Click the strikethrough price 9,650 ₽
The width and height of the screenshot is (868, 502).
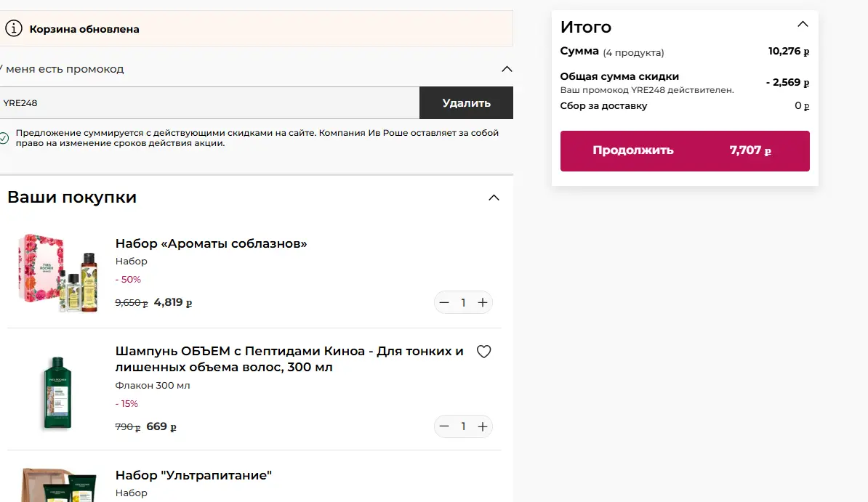click(x=131, y=303)
